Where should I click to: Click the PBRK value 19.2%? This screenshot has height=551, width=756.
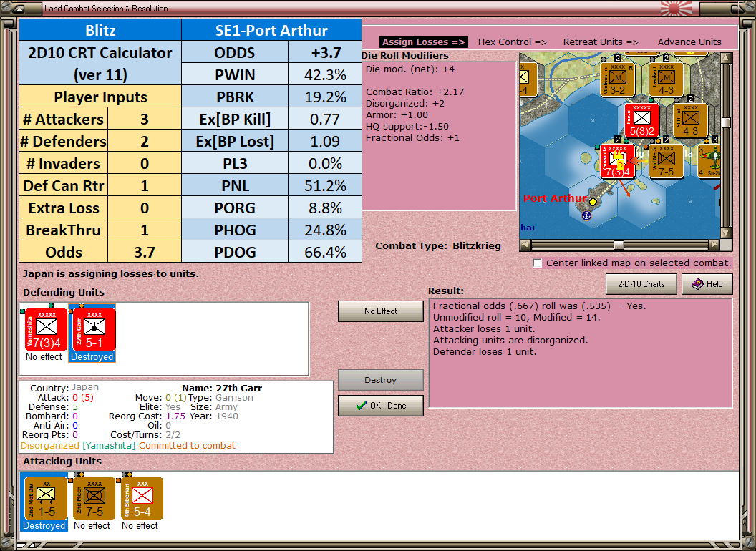tap(325, 97)
